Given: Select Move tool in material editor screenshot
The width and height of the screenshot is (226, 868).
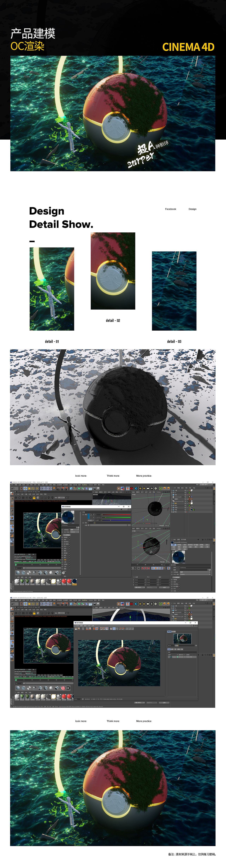Looking at the screenshot, I should pyautogui.click(x=25, y=488).
